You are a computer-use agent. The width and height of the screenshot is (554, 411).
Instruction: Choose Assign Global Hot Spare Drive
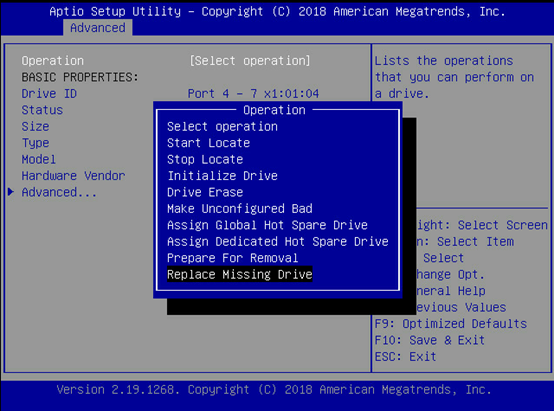coord(267,225)
